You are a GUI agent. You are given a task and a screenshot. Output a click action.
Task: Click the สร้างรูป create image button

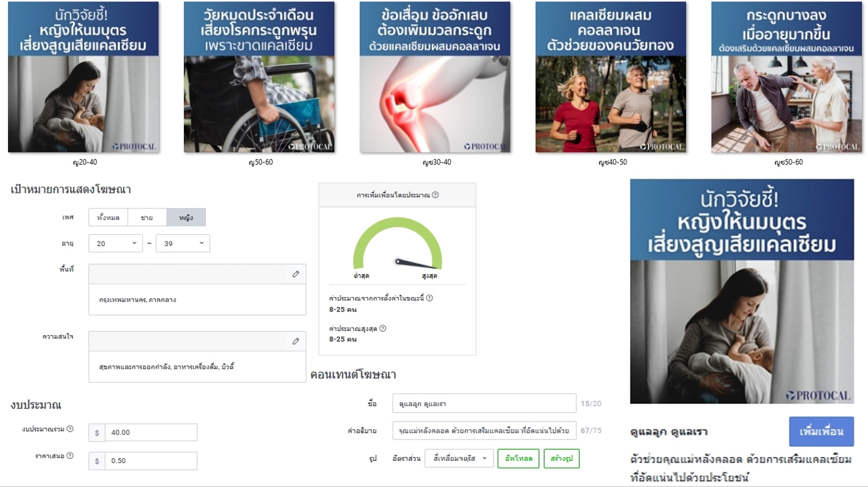[x=562, y=459]
